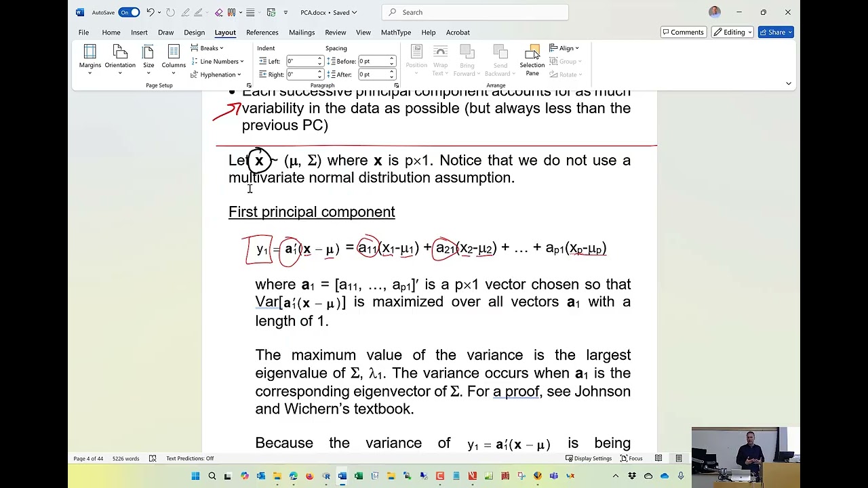Click the save-sync icon in quick access toolbar
Image resolution: width=868 pixels, height=488 pixels.
(x=271, y=12)
